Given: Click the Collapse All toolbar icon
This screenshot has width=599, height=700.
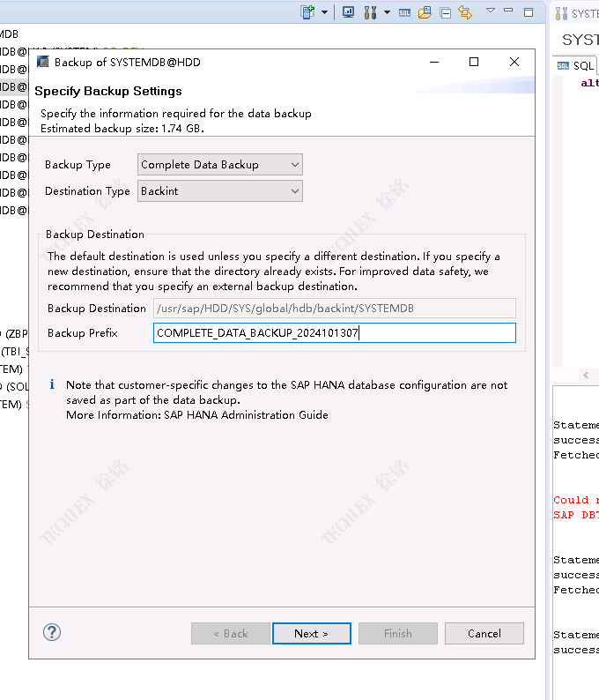Looking at the screenshot, I should (446, 12).
